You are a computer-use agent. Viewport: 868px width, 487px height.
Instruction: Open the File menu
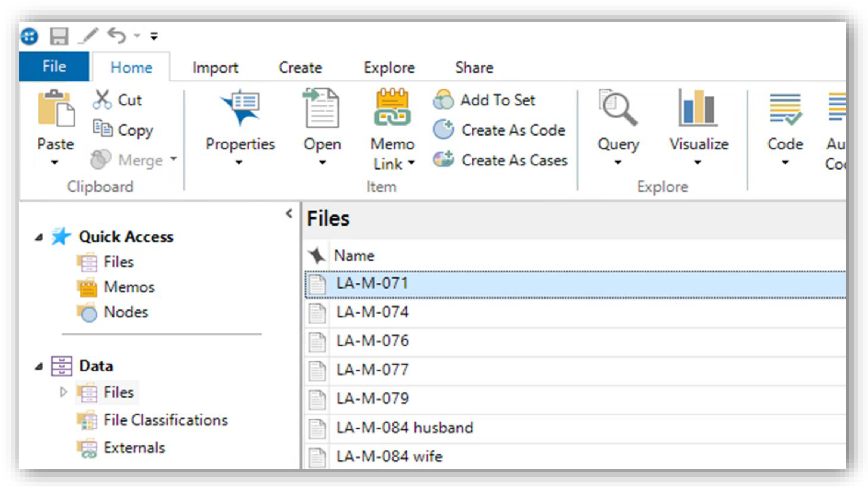click(x=54, y=66)
